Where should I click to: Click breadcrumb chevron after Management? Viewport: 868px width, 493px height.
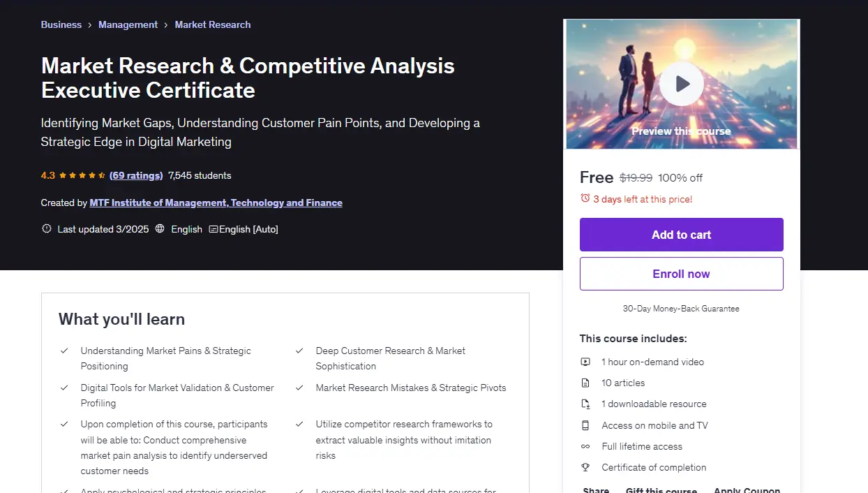point(166,25)
